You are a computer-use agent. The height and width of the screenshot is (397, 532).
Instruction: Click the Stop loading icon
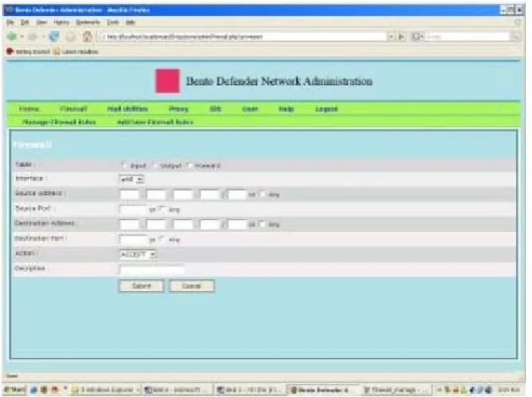tap(71, 37)
